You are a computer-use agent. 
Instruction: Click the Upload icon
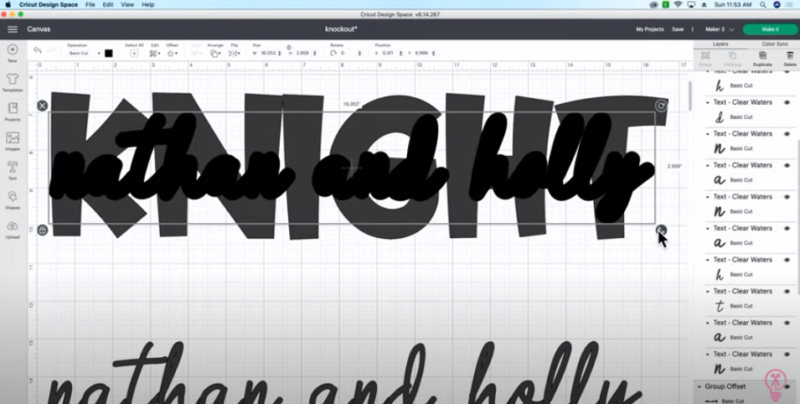(x=12, y=226)
